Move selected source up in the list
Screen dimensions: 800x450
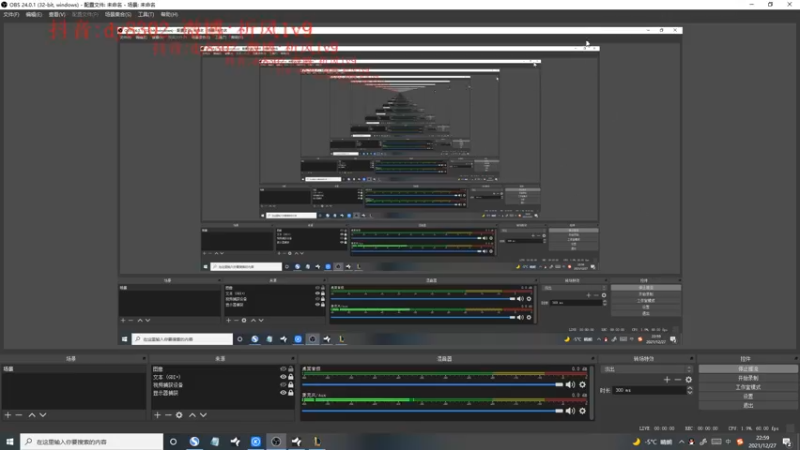pyautogui.click(x=192, y=415)
